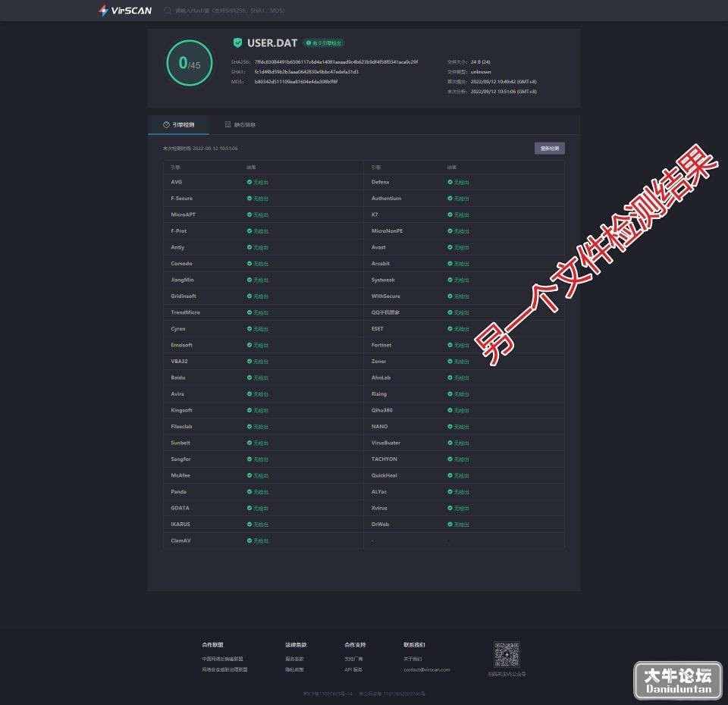Screen dimensions: 728x705
Task: Open the API 服务 footer link
Action: click(x=353, y=669)
